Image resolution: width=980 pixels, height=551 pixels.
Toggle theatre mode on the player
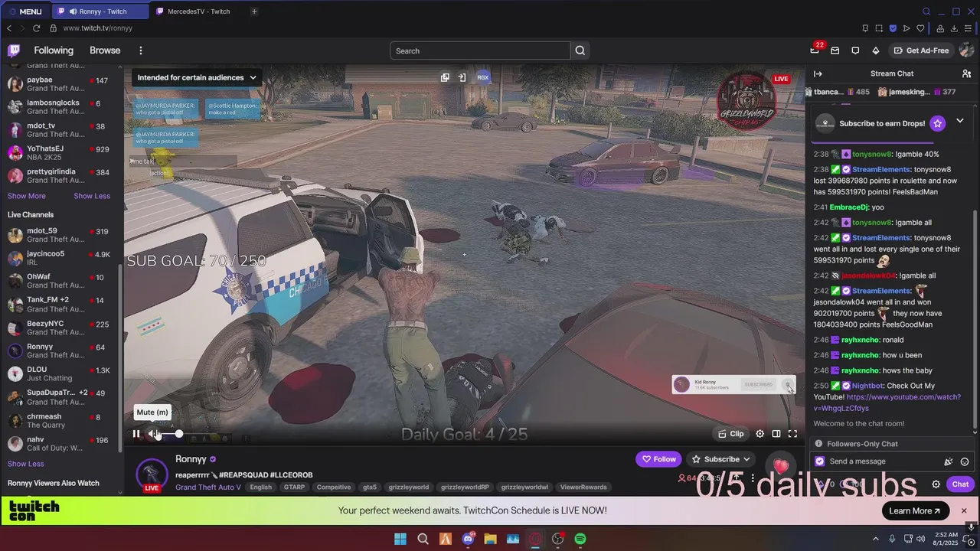pos(776,434)
